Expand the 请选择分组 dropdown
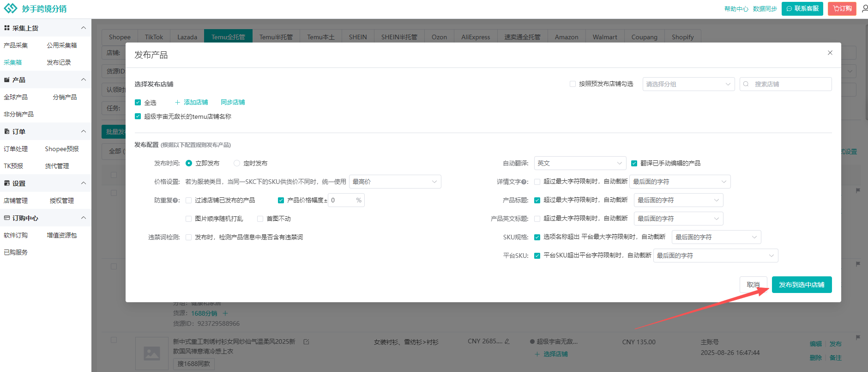 pos(688,84)
